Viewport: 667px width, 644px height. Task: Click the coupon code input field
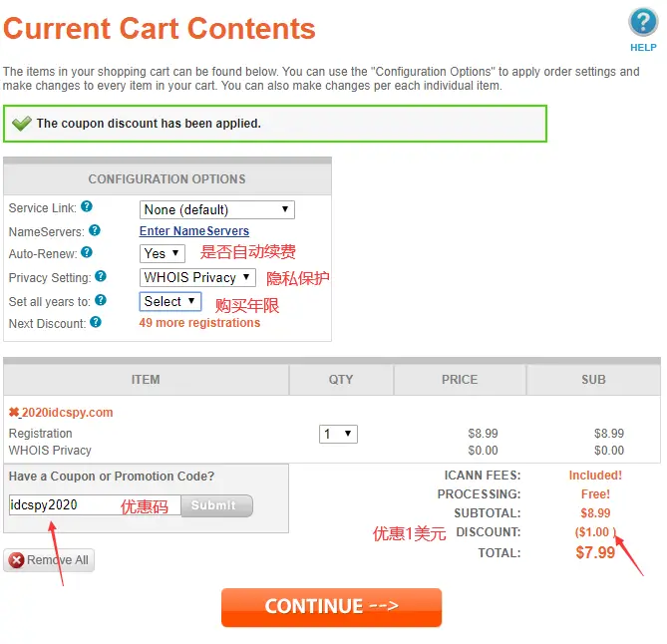(x=95, y=504)
